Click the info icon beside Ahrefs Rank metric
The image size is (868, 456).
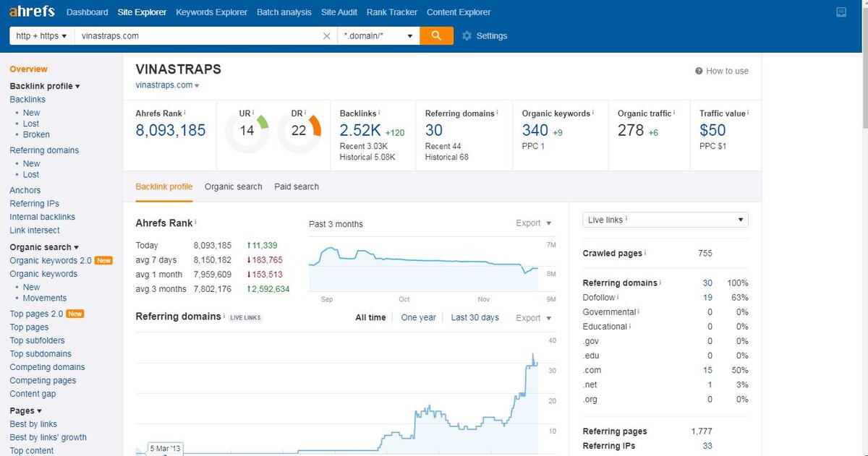pos(184,112)
